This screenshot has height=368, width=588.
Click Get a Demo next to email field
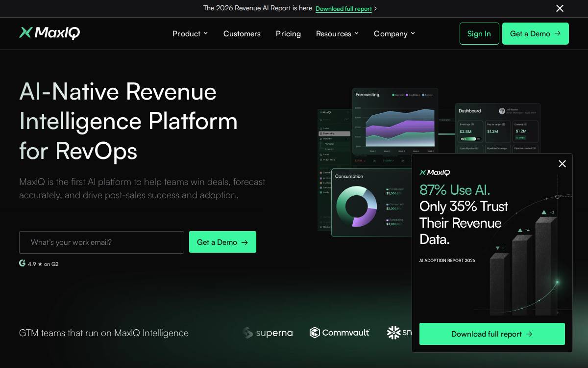222,242
